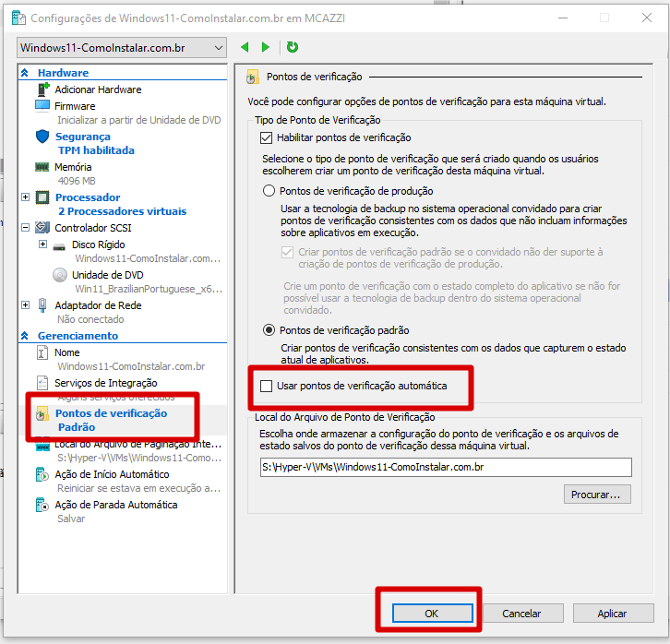Click '2 Processadores virtuais' text
The image size is (670, 644).
122,211
